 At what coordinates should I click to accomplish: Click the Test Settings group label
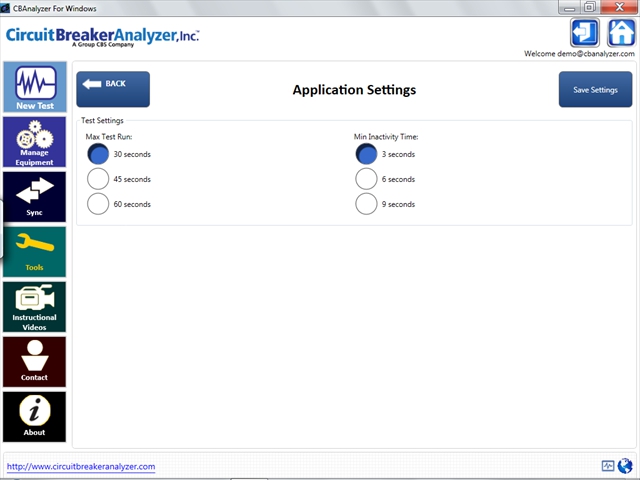[x=102, y=120]
